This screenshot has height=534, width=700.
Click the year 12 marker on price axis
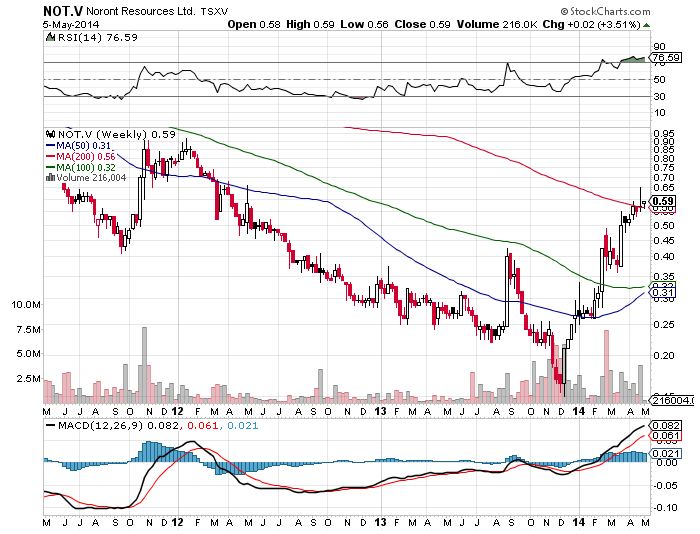coord(176,410)
